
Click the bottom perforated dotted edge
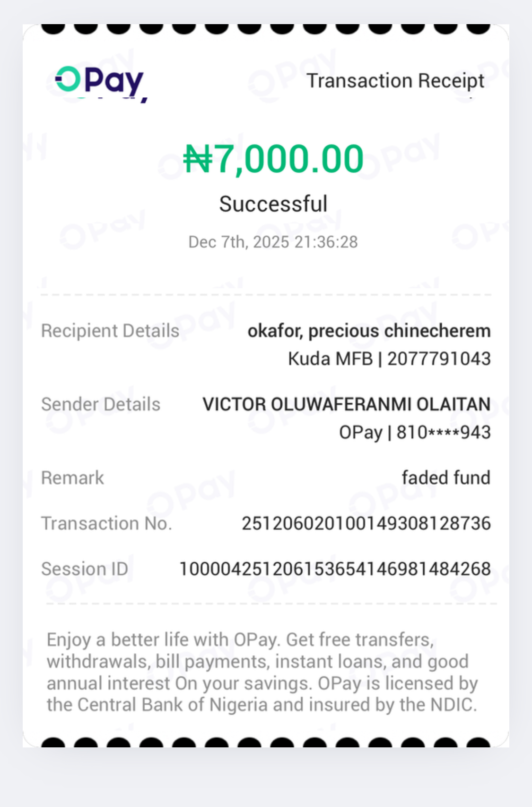tap(266, 742)
